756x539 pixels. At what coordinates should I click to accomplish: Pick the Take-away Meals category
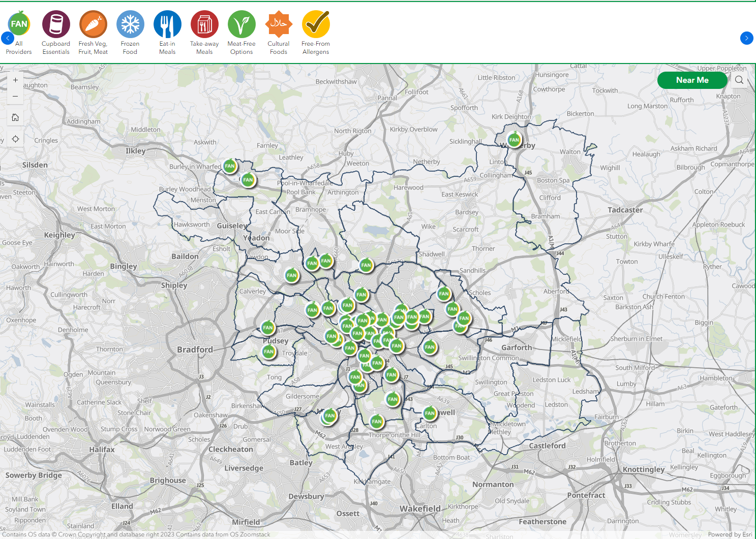(204, 24)
